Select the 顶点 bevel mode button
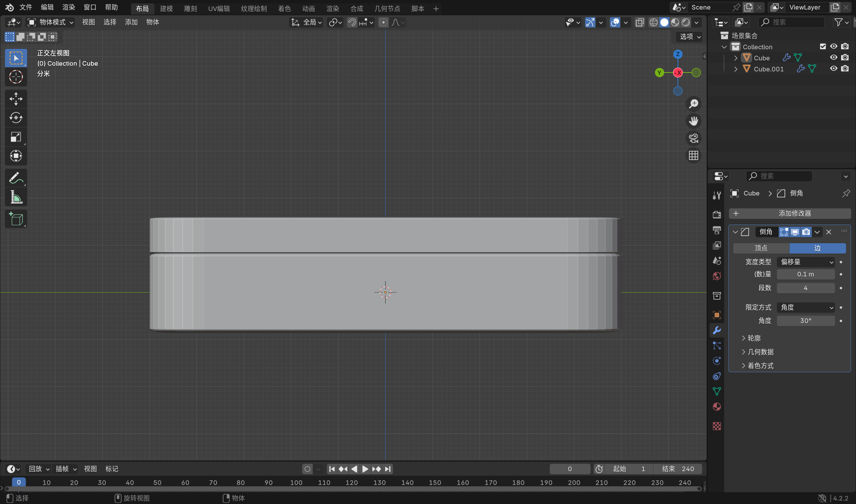Viewport: 856px width, 504px height. pos(761,248)
